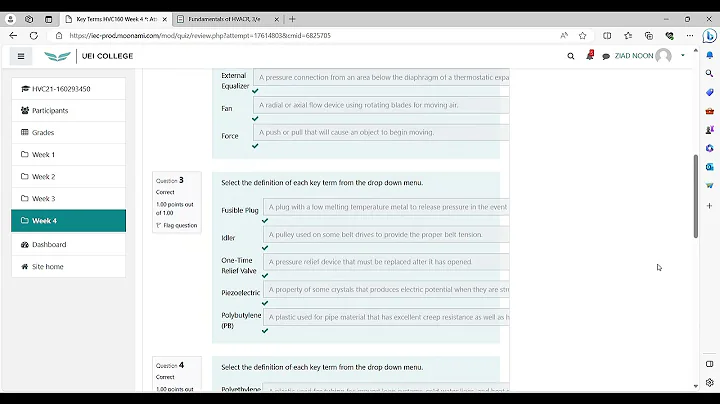Screen dimensions: 720x404
Task: Click 'Question 3' heading text
Action: coord(170,180)
